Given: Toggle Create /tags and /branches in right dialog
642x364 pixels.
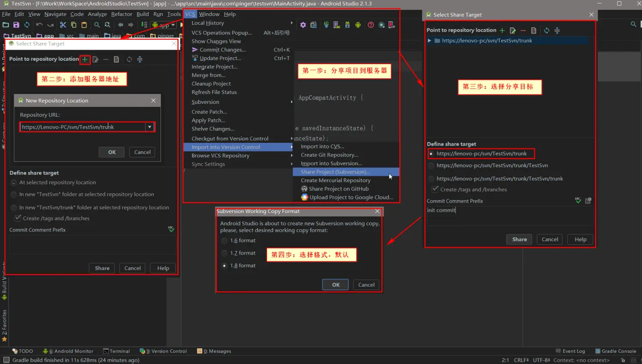Looking at the screenshot, I should point(435,189).
